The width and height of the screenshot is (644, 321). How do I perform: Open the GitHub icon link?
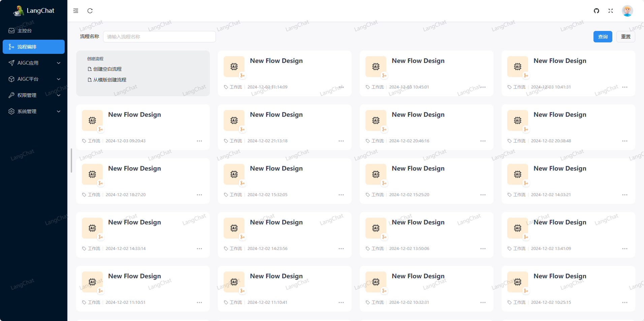(x=597, y=11)
